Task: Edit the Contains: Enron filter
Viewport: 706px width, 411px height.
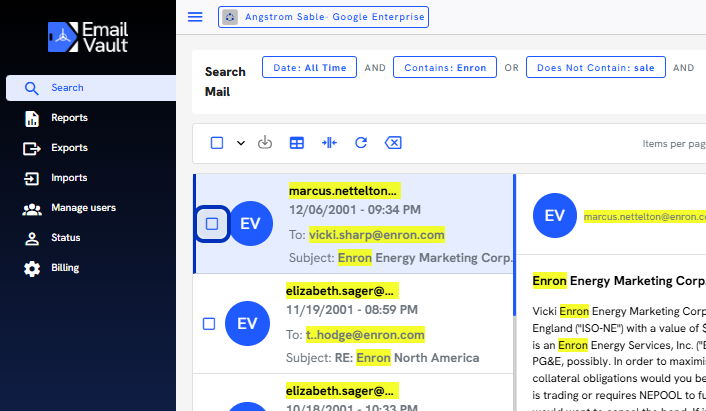Action: pos(445,68)
